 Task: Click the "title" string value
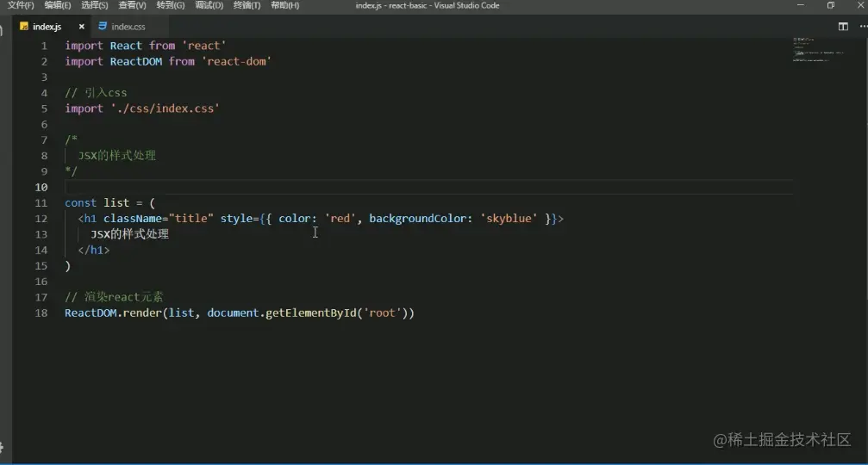(x=191, y=219)
